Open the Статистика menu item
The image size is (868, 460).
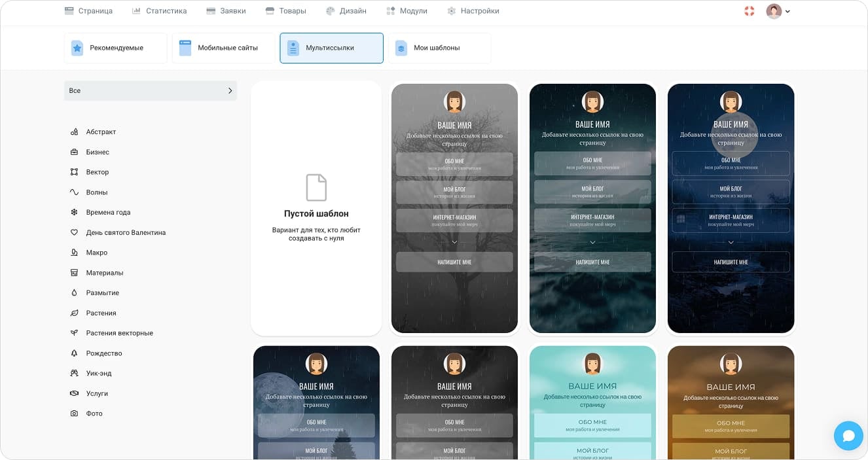click(x=159, y=11)
